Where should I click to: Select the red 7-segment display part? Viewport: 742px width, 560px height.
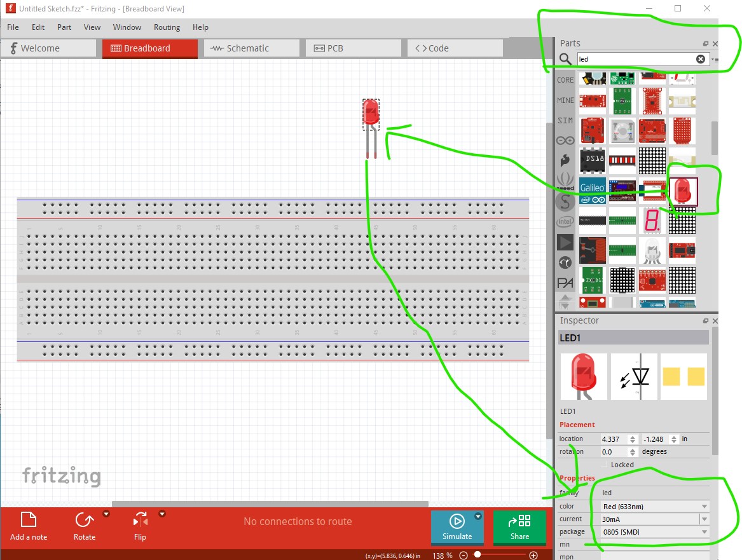click(x=652, y=221)
